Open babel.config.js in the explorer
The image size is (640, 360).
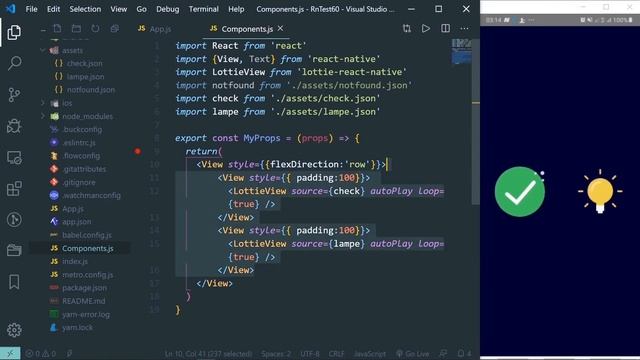[87, 235]
